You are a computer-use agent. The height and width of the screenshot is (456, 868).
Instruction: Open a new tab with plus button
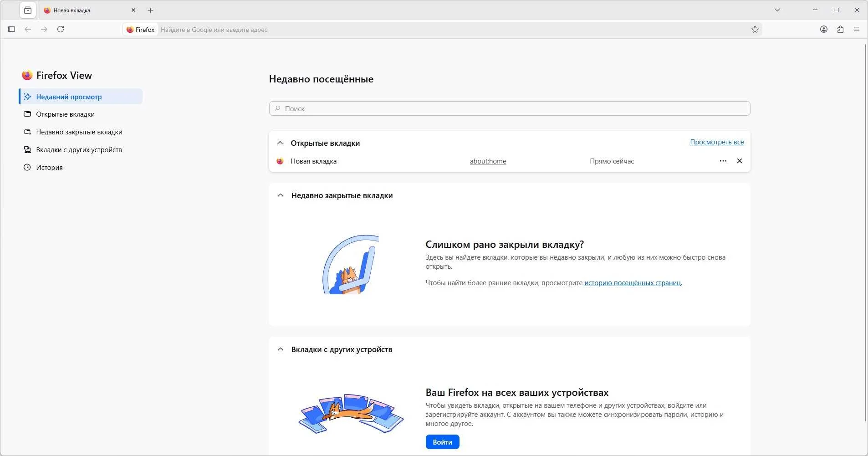(151, 10)
